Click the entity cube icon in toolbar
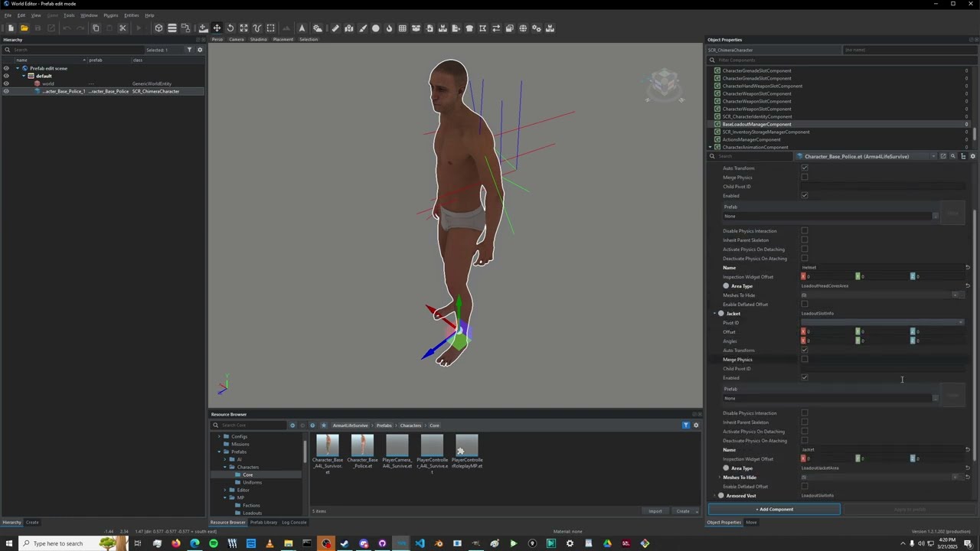 pos(158,28)
